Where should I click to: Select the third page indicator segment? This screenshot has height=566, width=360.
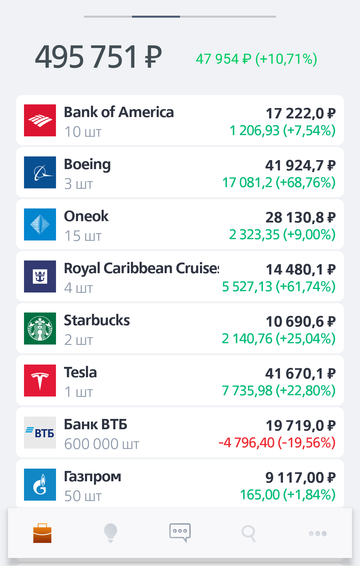point(228,16)
